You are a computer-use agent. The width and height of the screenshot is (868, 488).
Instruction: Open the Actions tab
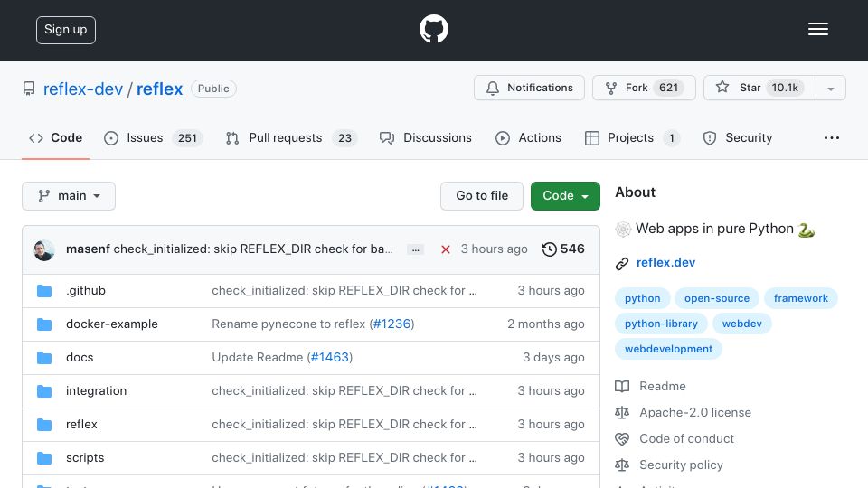[528, 137]
